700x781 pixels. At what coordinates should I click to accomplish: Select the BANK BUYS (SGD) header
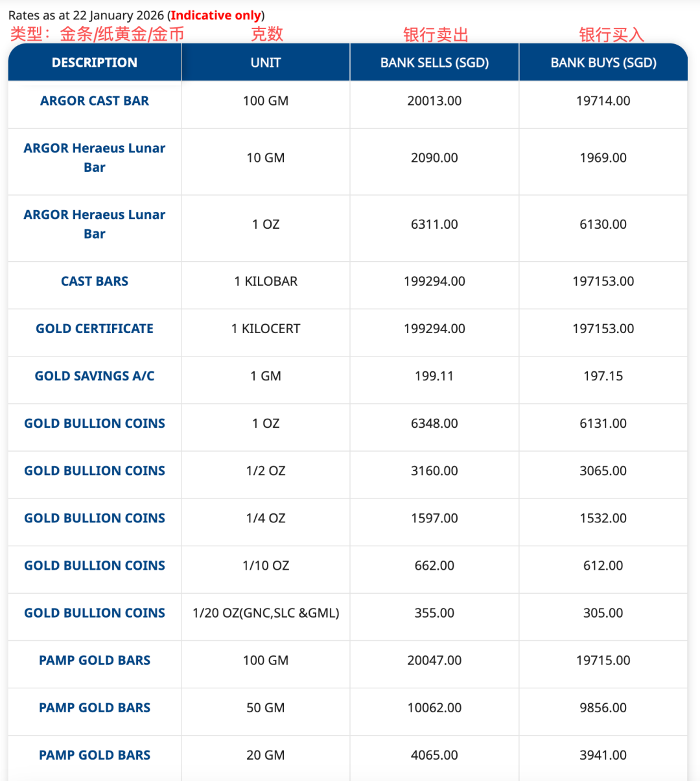click(x=603, y=63)
